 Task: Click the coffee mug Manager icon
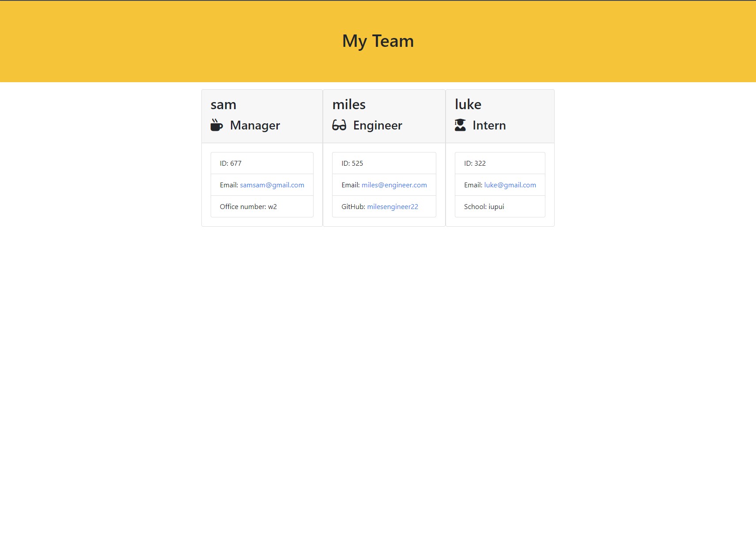[216, 125]
